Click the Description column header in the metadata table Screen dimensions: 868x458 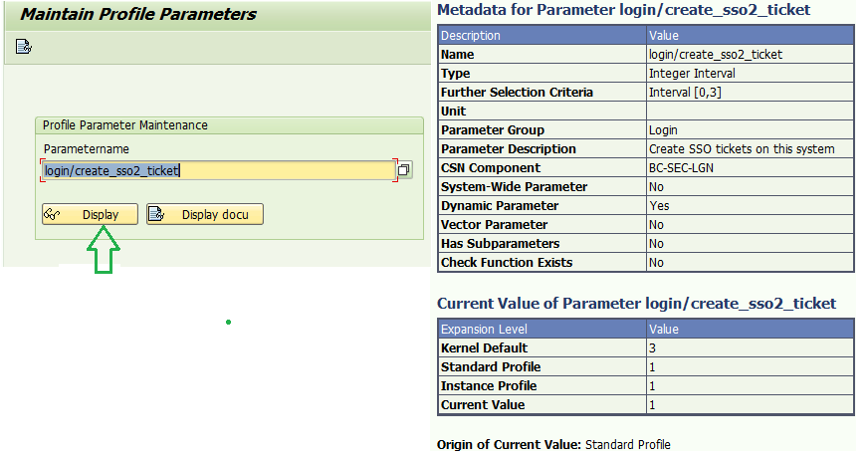point(541,36)
